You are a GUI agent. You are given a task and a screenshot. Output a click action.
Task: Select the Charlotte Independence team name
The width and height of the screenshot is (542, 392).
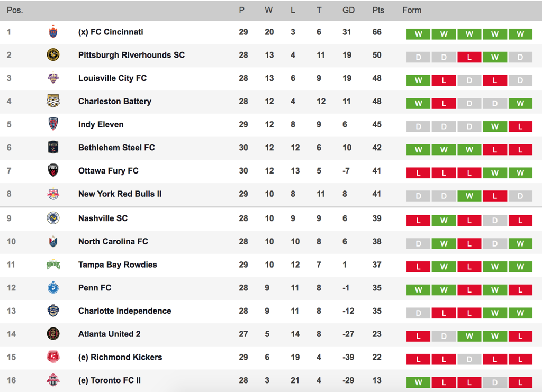[125, 311]
